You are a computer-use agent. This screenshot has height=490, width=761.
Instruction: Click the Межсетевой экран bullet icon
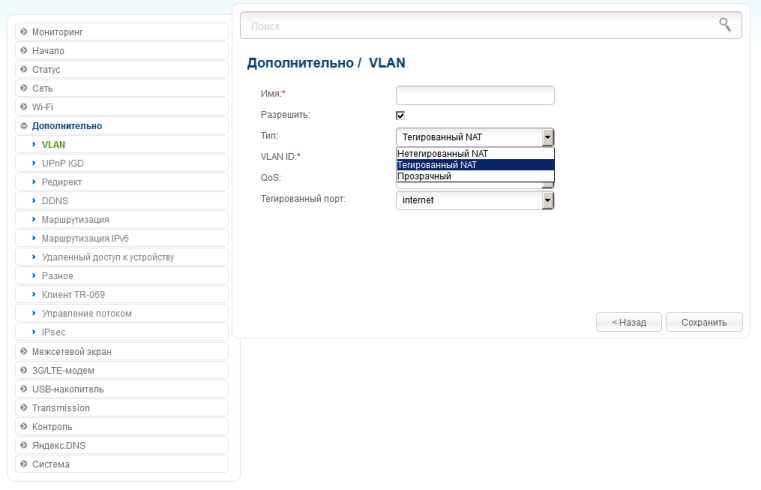(x=23, y=351)
